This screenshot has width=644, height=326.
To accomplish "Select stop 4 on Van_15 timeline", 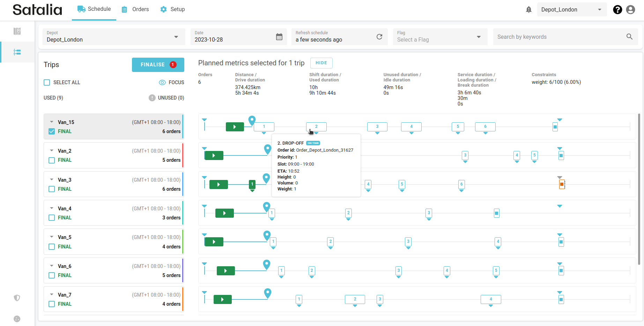I will point(411,126).
